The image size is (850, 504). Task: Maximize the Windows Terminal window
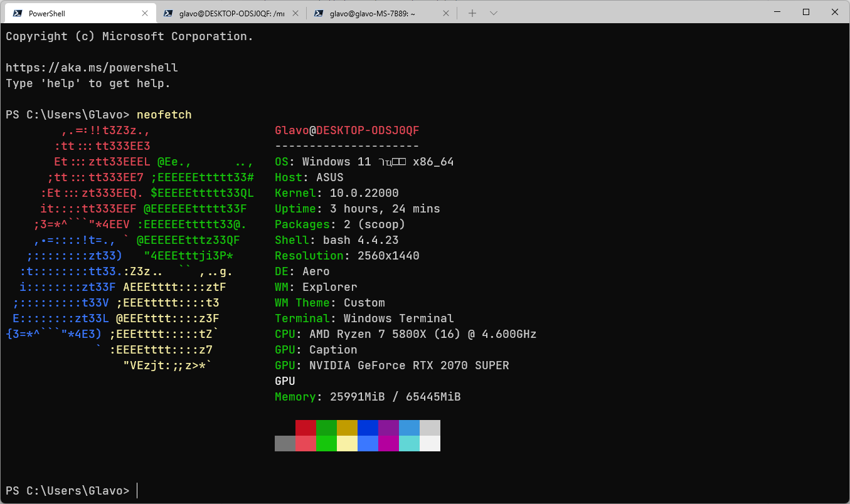pos(807,12)
